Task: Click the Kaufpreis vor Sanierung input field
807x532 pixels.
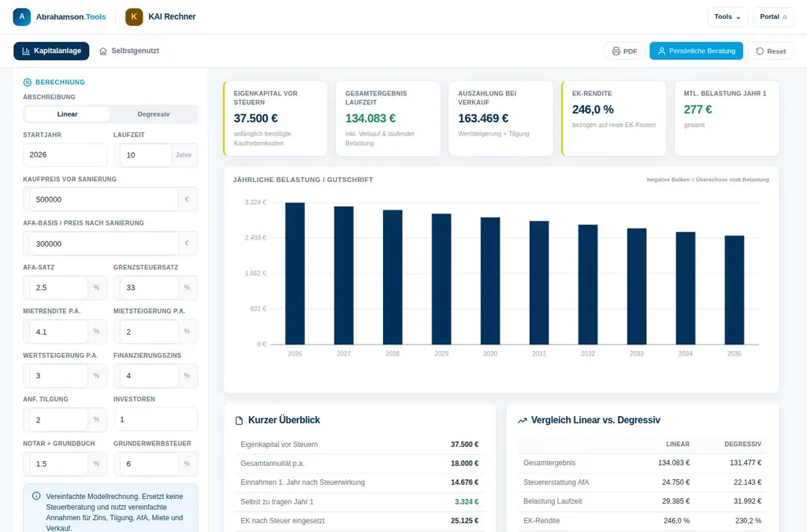Action: pos(103,199)
